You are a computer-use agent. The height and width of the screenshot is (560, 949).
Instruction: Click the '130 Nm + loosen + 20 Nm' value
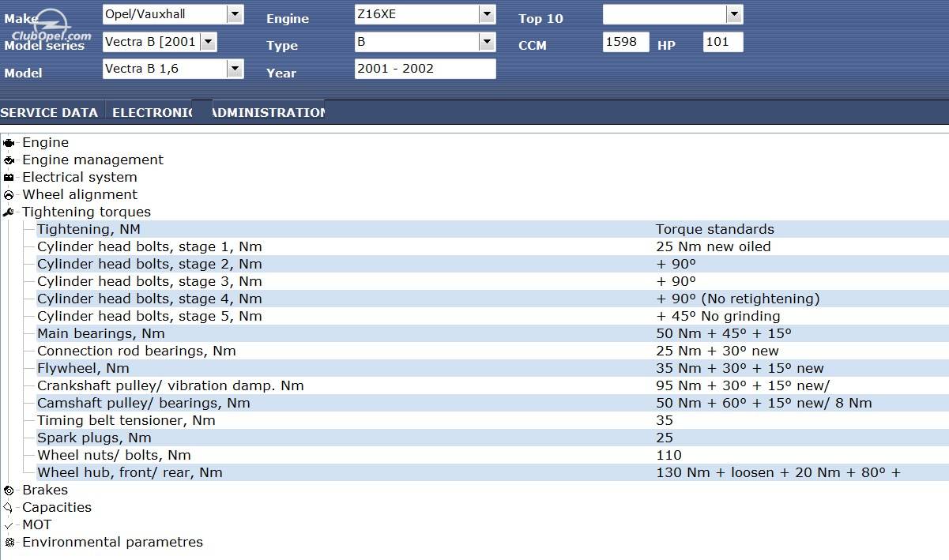pos(778,472)
